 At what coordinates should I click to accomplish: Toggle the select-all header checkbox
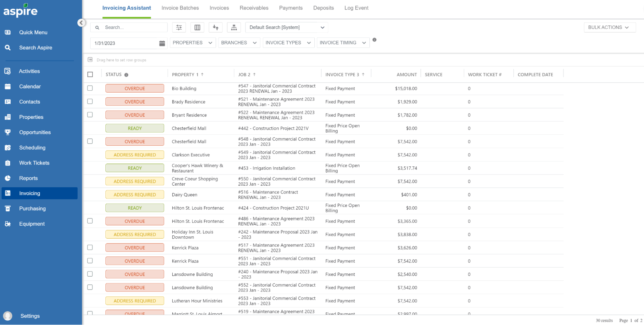coord(90,74)
